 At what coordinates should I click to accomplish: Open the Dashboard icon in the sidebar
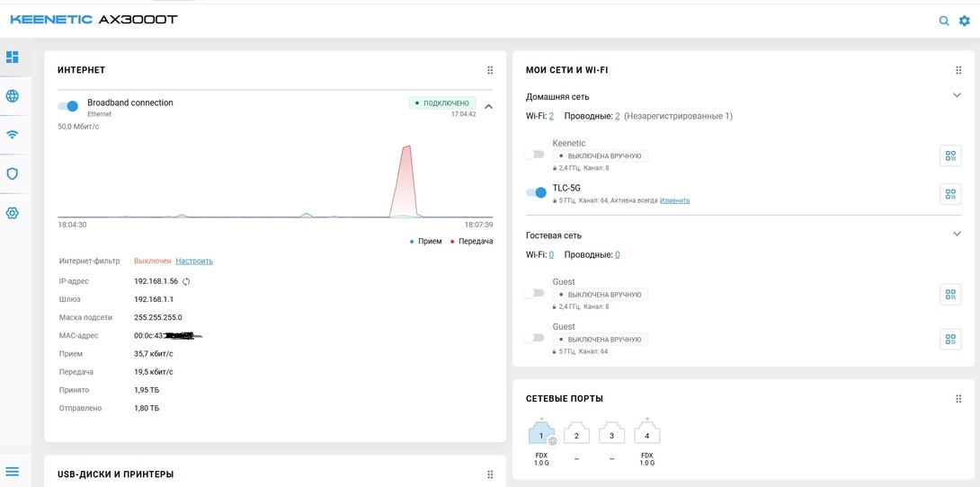click(x=13, y=57)
